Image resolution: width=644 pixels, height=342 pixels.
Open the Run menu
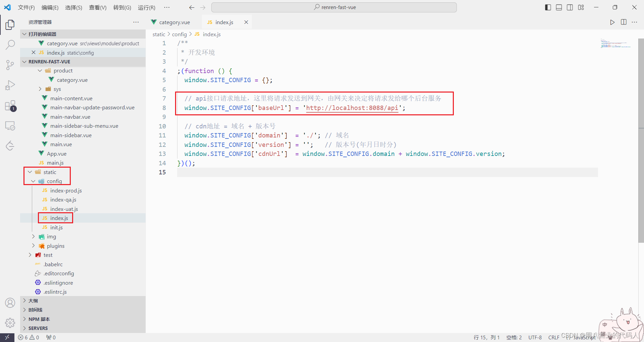[x=147, y=7]
